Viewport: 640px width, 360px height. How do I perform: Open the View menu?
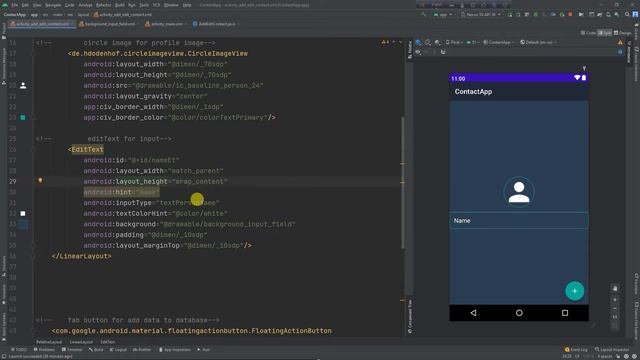tap(37, 5)
